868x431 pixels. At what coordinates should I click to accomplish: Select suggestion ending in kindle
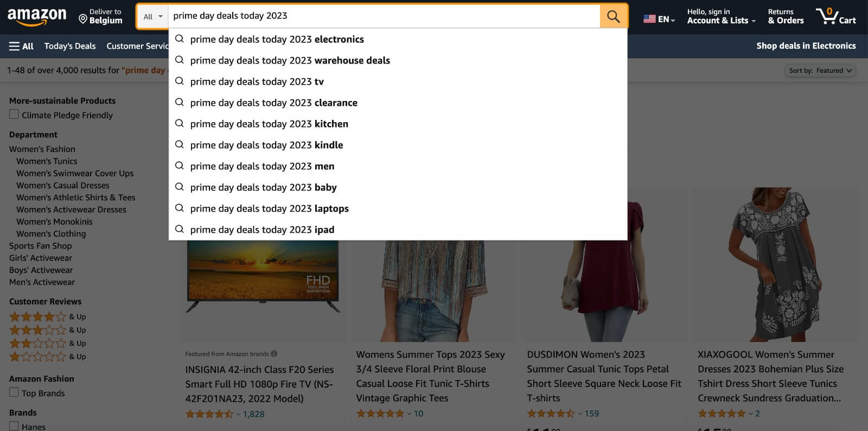click(x=398, y=145)
